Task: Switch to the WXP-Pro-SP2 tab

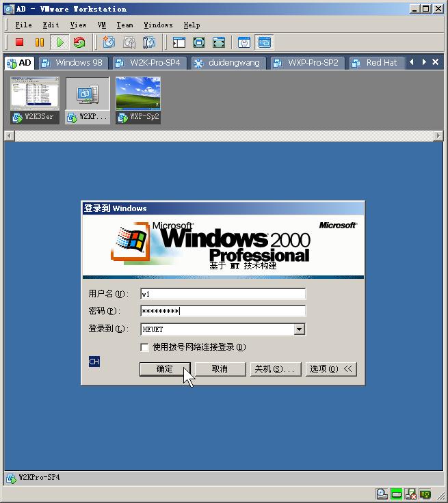Action: 308,63
